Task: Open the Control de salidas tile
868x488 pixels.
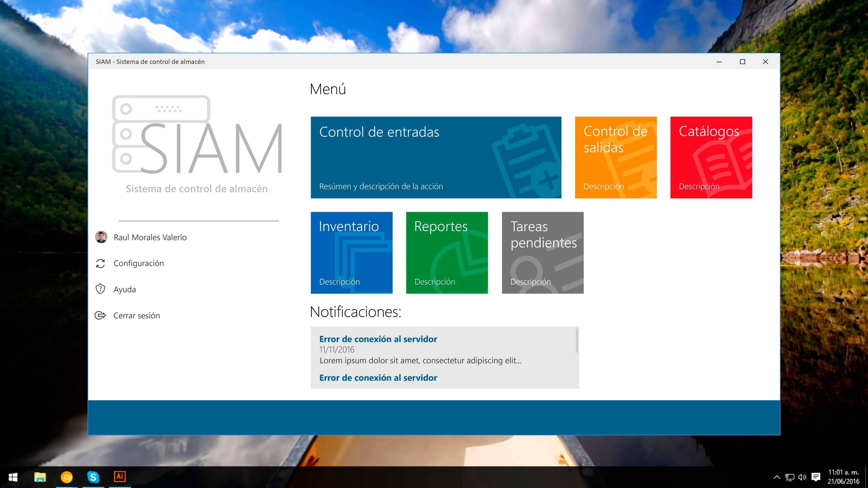Action: [616, 157]
